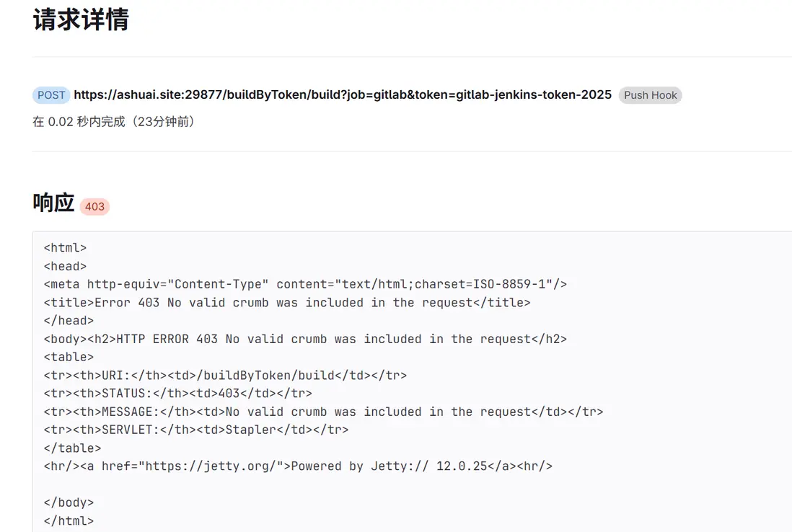
Task: Select the ashuai.site buildByToken webhook URL
Action: pyautogui.click(x=343, y=94)
